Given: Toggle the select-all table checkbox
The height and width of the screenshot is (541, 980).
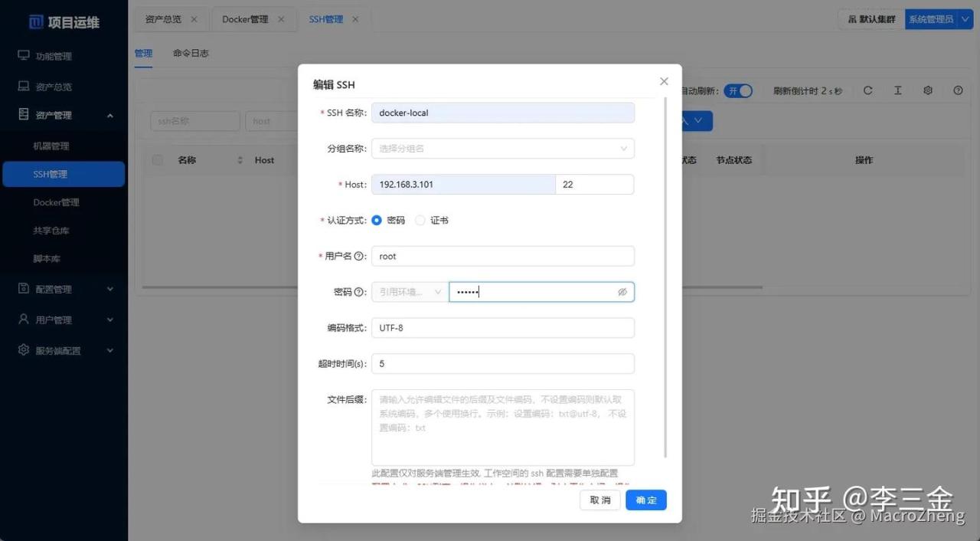Looking at the screenshot, I should [158, 160].
